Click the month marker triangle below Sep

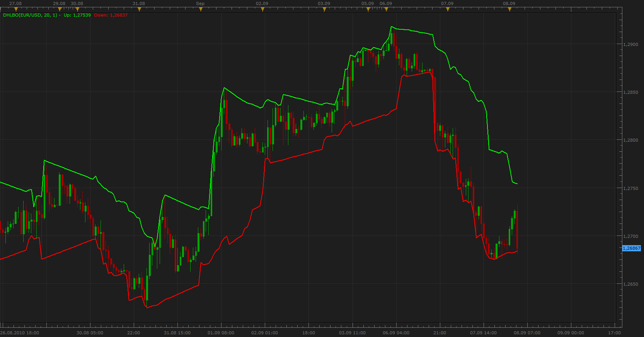click(x=201, y=9)
